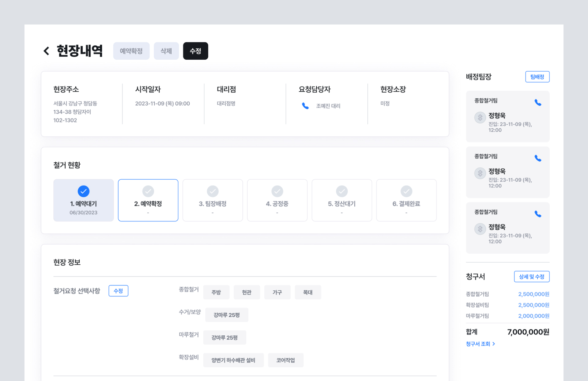Image resolution: width=588 pixels, height=381 pixels.
Task: Click the back arrow beside 현장내역
Action: pyautogui.click(x=47, y=51)
